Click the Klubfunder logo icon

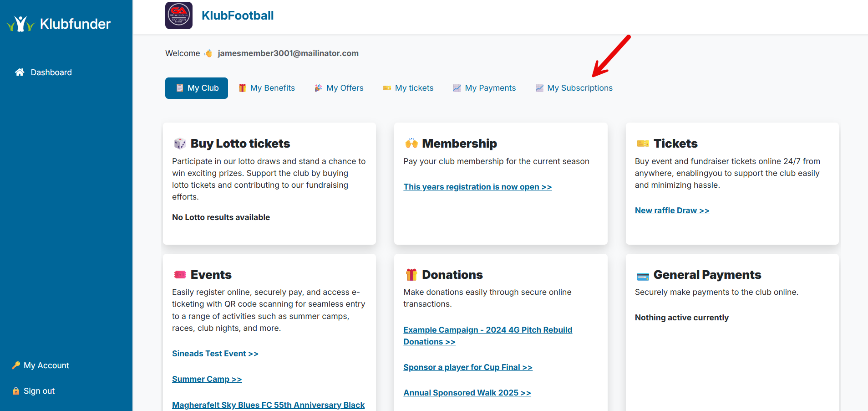click(20, 24)
